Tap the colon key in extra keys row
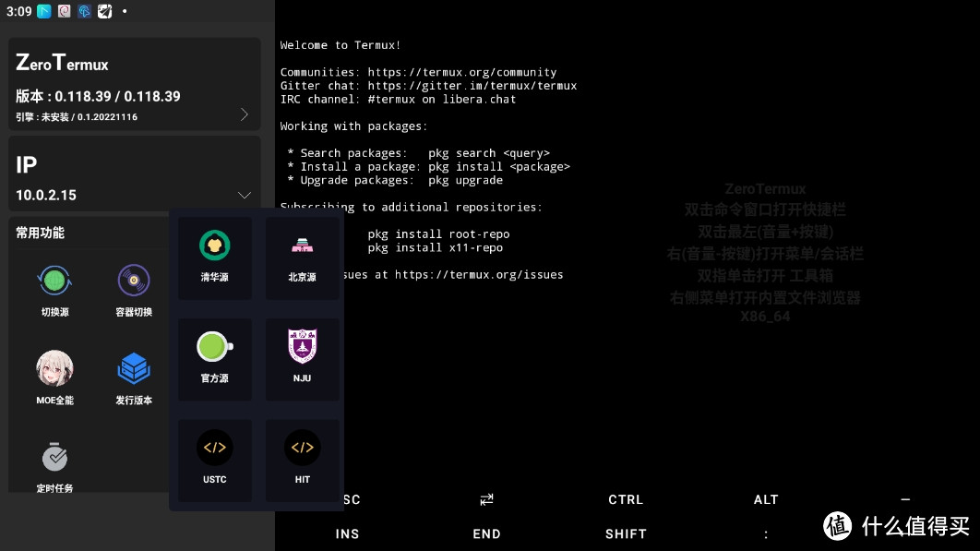The image size is (980, 551). pos(766,534)
